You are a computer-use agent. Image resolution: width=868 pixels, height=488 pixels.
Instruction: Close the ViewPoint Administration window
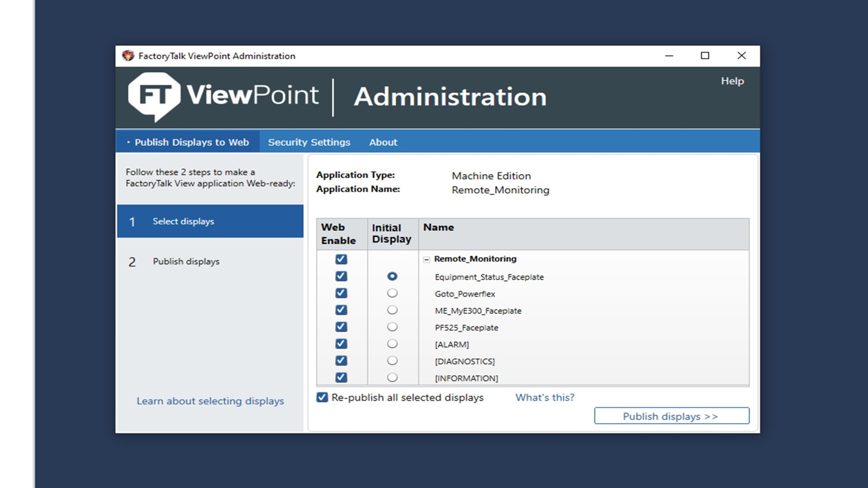[x=741, y=56]
